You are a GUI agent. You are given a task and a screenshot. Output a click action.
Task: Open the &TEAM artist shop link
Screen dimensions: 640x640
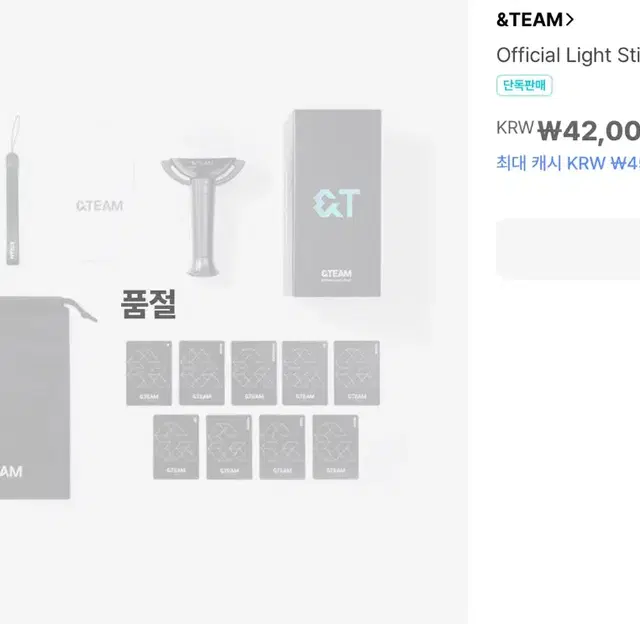click(529, 19)
